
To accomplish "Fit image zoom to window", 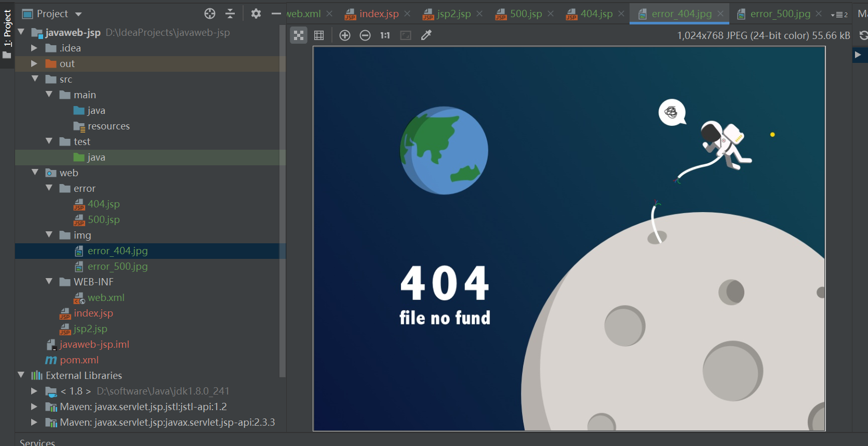I will (x=406, y=35).
